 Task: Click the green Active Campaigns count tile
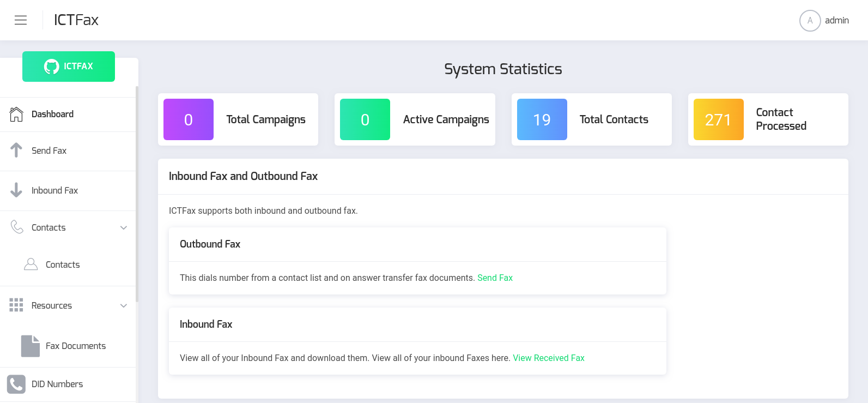[x=365, y=119]
